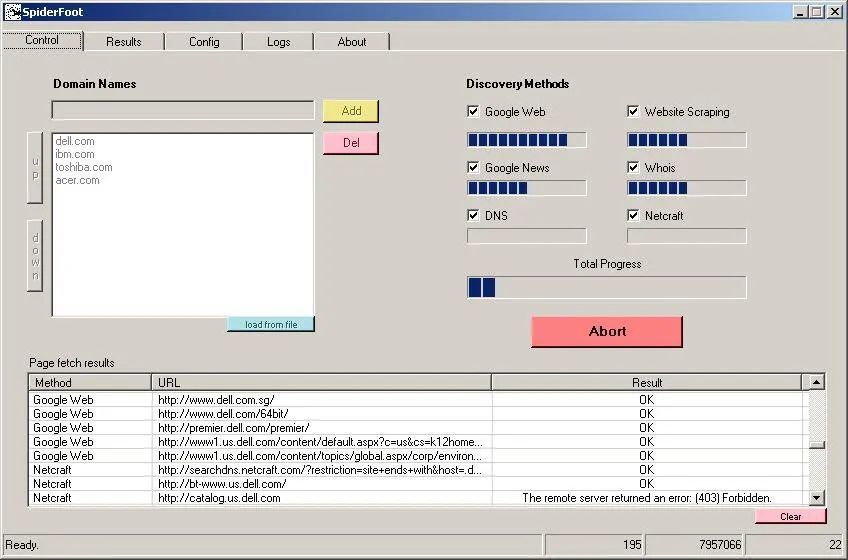Toggle the Website Scraping checkbox
848x560 pixels.
[634, 112]
